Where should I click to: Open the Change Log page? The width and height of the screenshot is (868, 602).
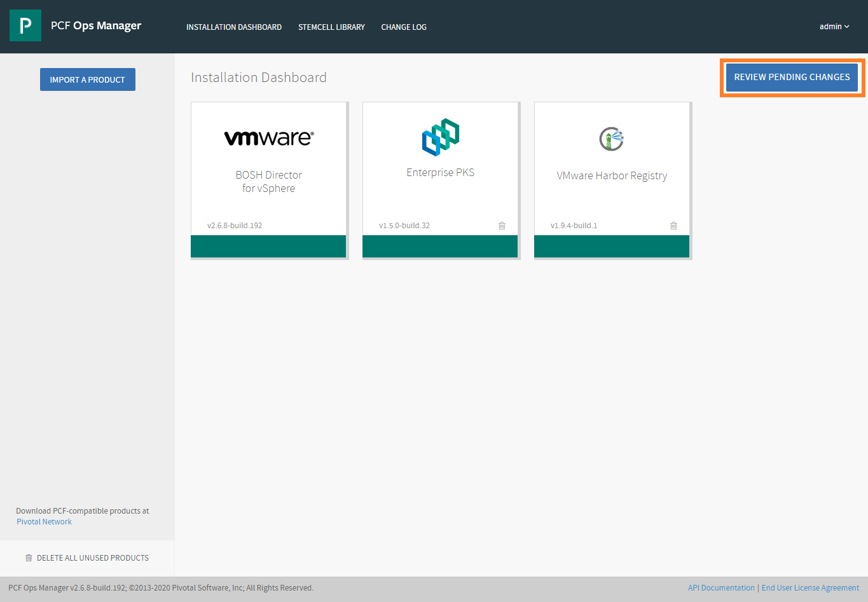404,27
